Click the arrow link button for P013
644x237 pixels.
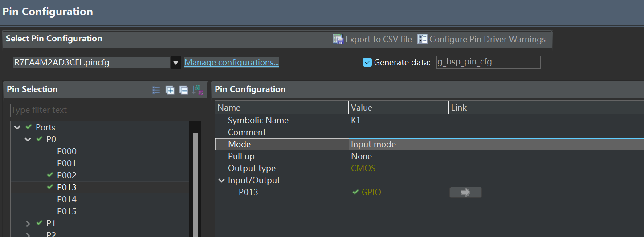click(x=465, y=193)
